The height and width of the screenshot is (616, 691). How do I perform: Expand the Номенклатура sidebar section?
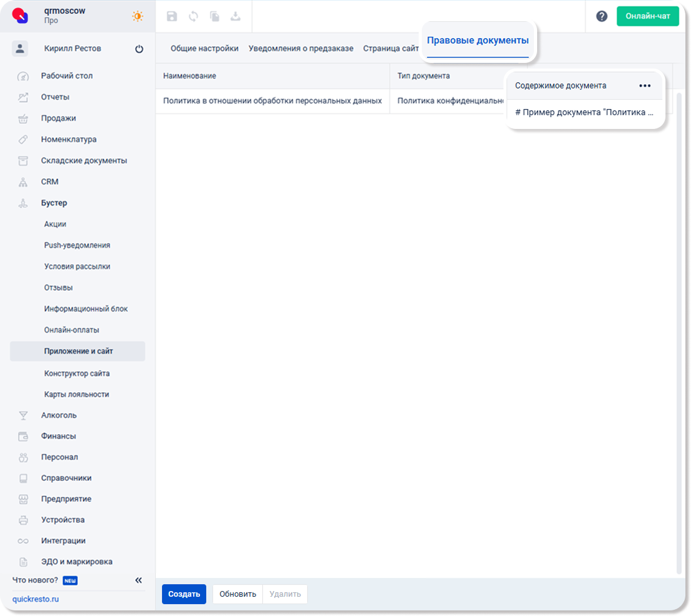[69, 140]
